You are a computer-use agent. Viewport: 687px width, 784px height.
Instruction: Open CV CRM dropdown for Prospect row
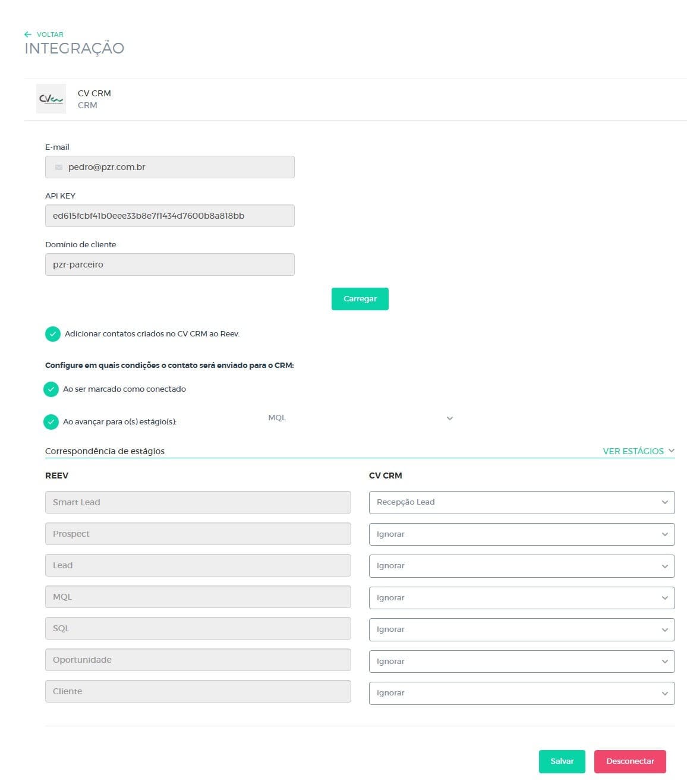coord(521,534)
